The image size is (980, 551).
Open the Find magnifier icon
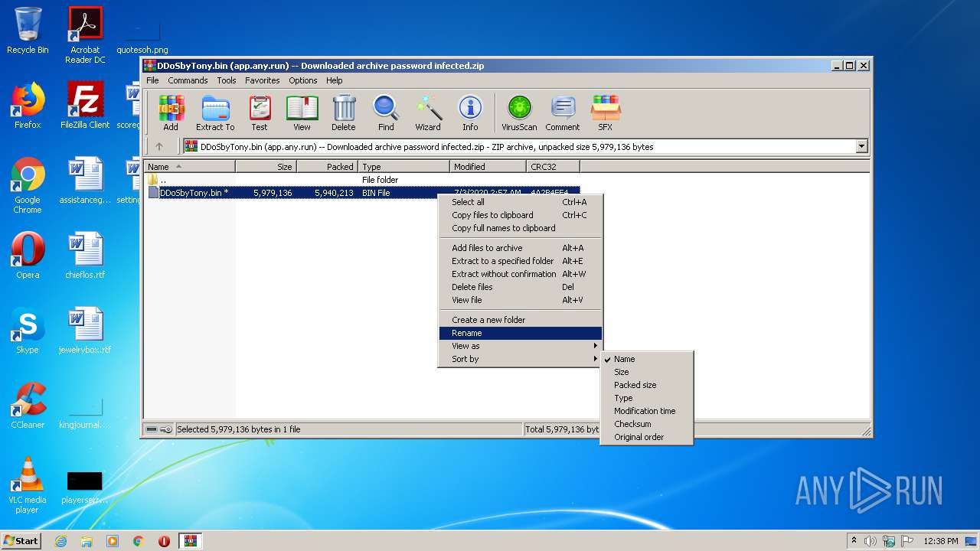pos(386,113)
